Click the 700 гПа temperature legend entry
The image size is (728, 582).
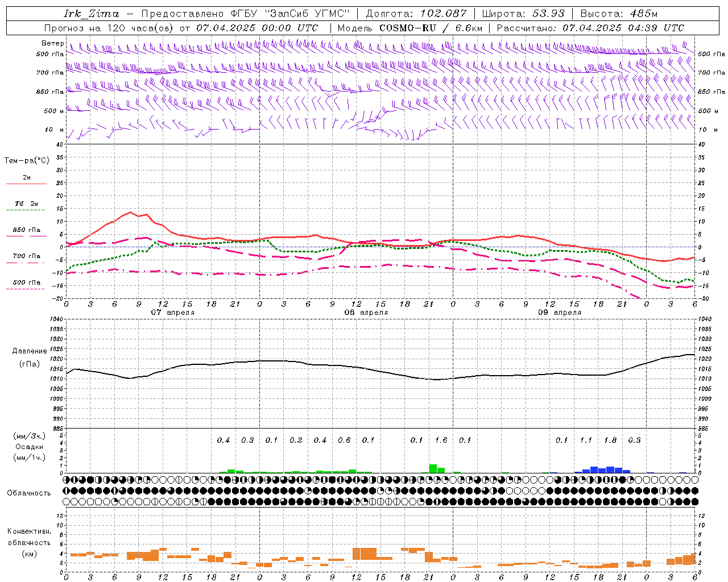[x=27, y=256]
